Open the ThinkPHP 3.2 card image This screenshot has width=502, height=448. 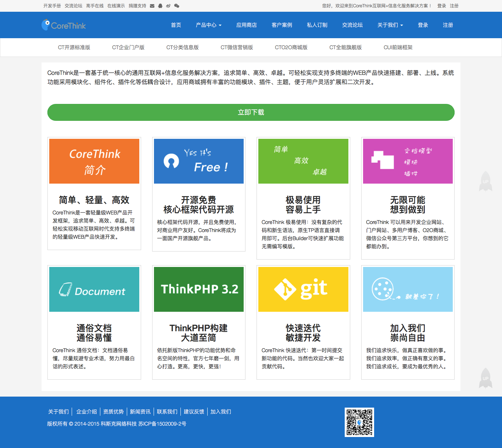[199, 289]
